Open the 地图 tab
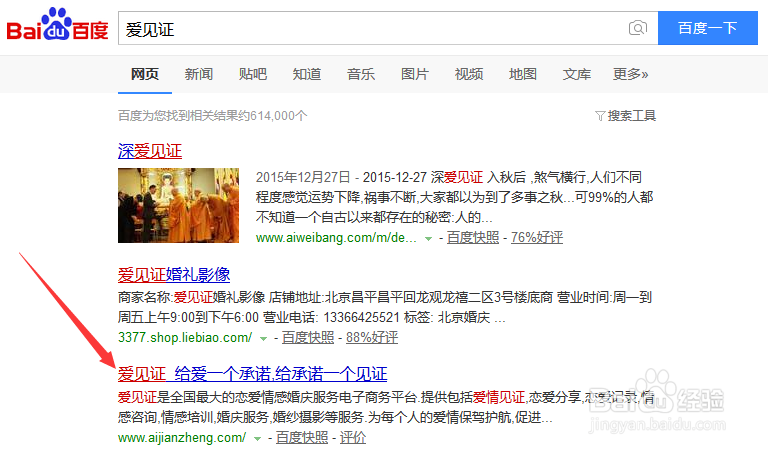 click(523, 74)
